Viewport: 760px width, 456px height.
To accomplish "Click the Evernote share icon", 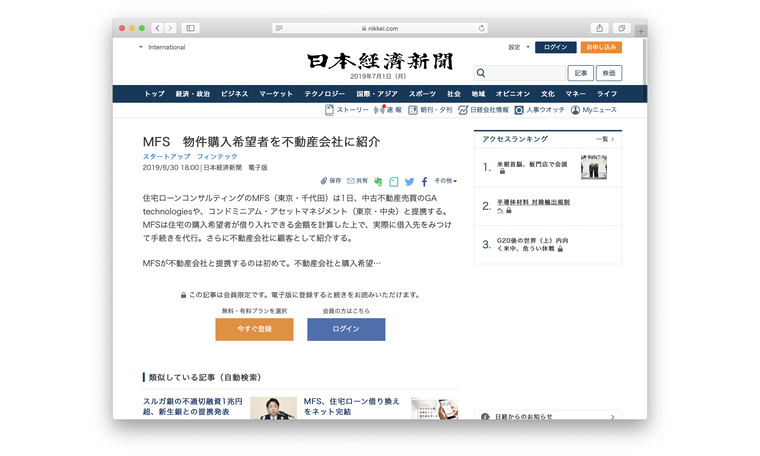I will (379, 182).
